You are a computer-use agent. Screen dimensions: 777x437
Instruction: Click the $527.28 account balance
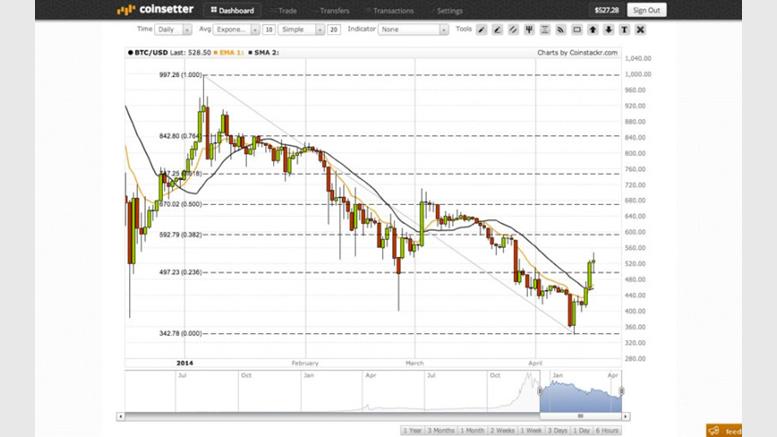pos(607,10)
